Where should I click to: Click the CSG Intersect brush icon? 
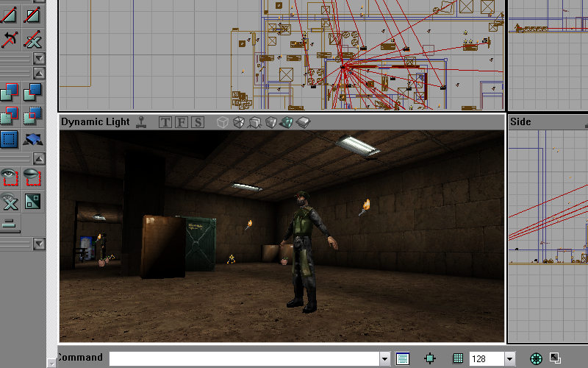[9, 116]
